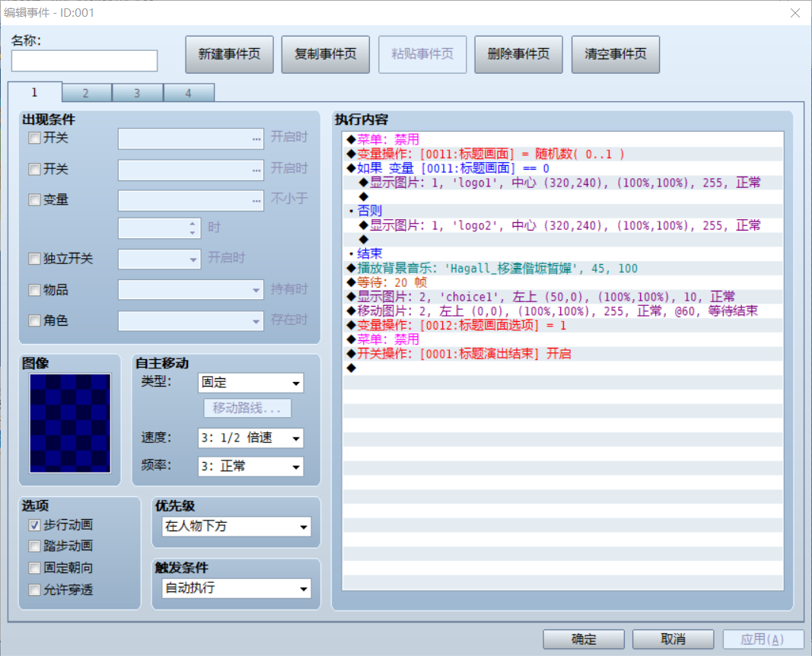This screenshot has width=812, height=656.
Task: Open the 优先级 priority dropdown
Action: pos(236,527)
